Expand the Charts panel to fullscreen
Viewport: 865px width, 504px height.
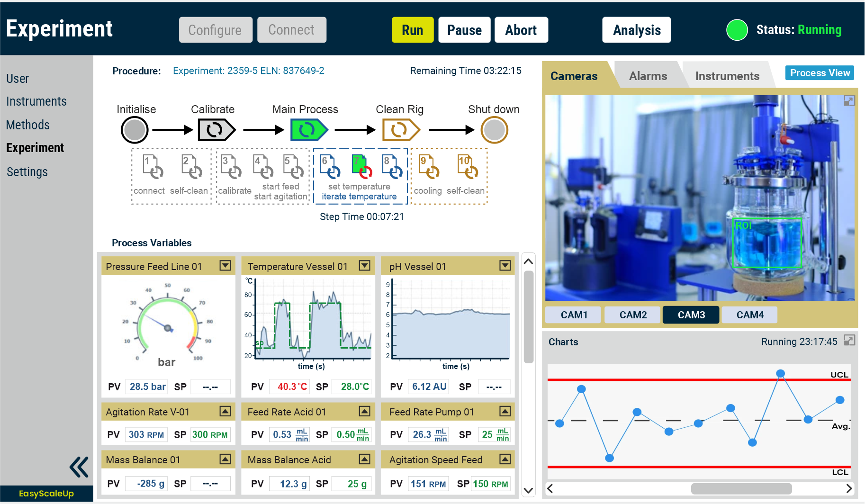pos(849,341)
